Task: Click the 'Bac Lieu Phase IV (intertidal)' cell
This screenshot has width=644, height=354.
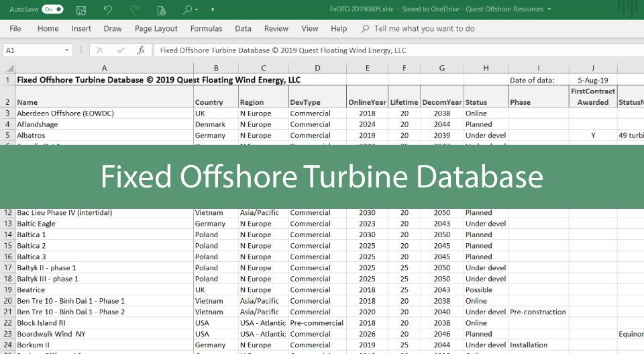Action: tap(105, 212)
